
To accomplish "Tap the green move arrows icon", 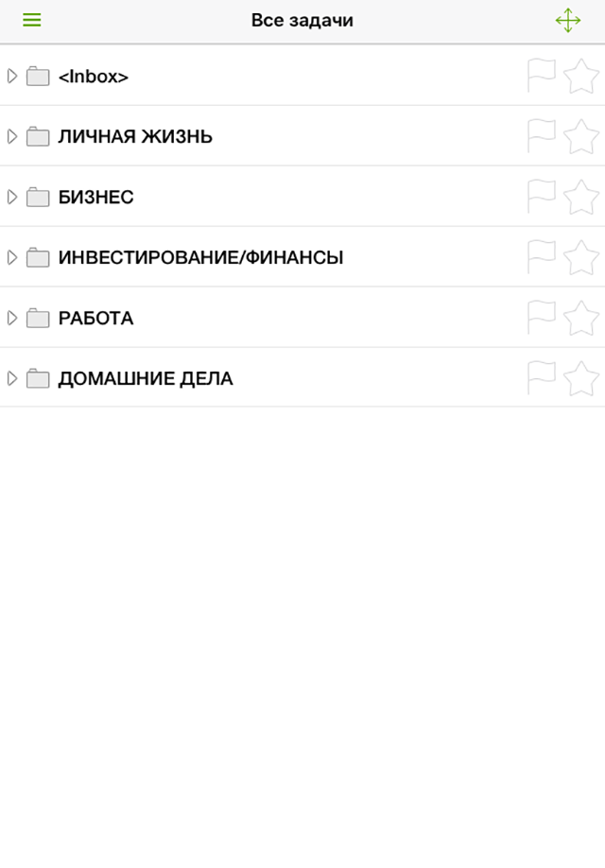I will tap(568, 21).
